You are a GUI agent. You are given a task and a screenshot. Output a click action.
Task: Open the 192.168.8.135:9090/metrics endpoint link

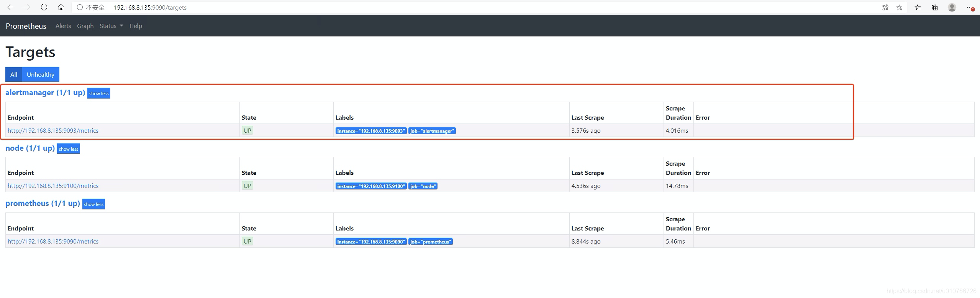pyautogui.click(x=53, y=241)
